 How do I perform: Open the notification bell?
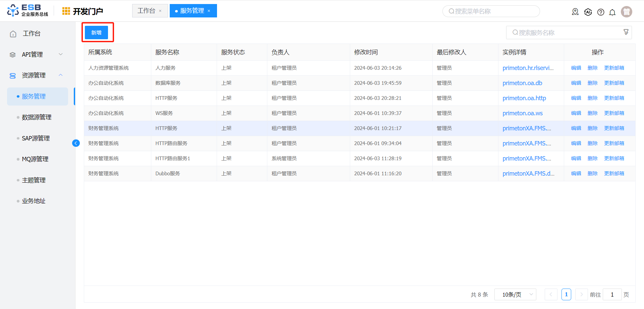[x=612, y=12]
